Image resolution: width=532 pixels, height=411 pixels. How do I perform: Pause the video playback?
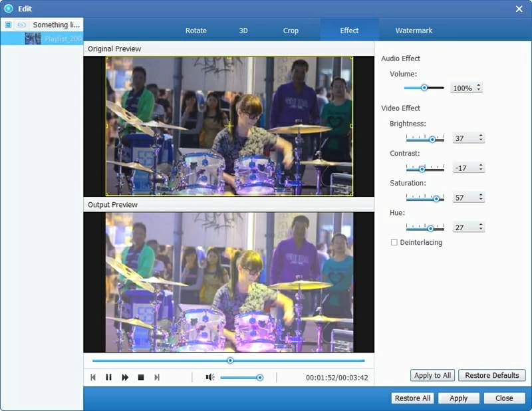(108, 377)
